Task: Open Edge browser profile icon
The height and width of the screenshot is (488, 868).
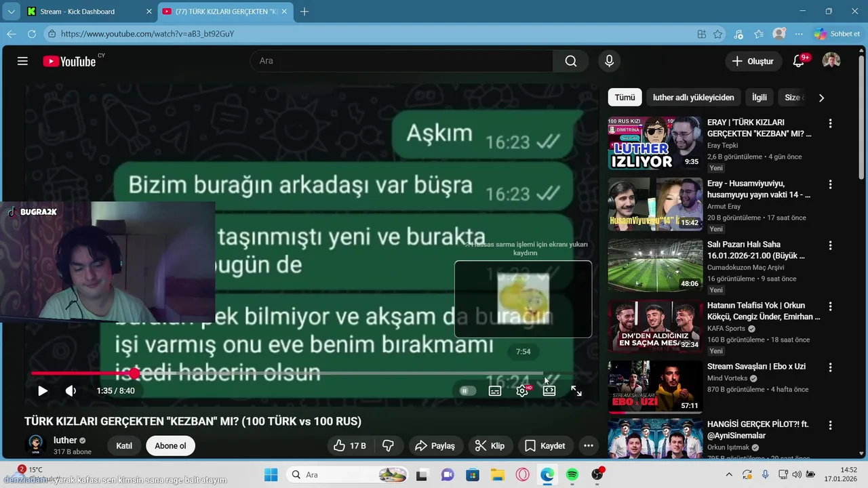Action: pos(779,34)
